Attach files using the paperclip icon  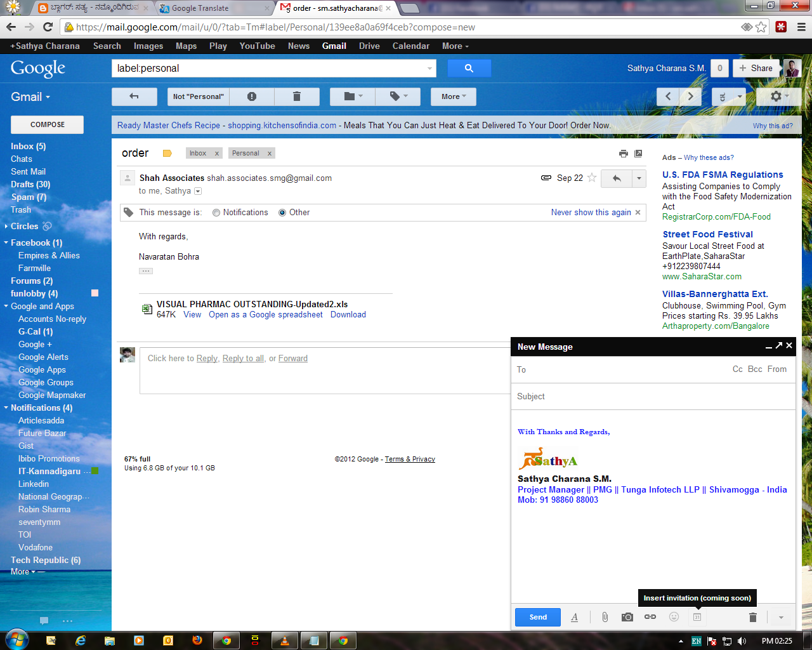click(x=605, y=617)
